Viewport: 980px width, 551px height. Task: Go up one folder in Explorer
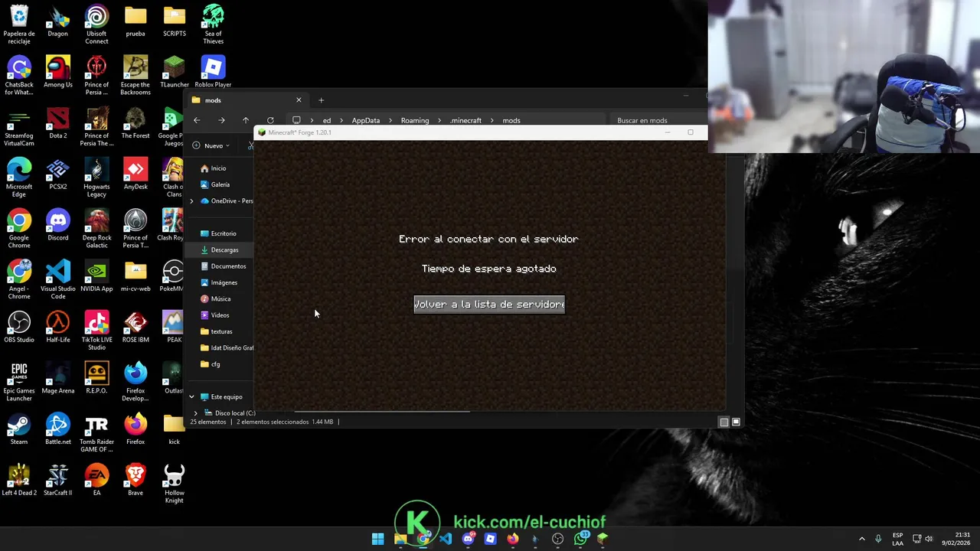pos(246,120)
